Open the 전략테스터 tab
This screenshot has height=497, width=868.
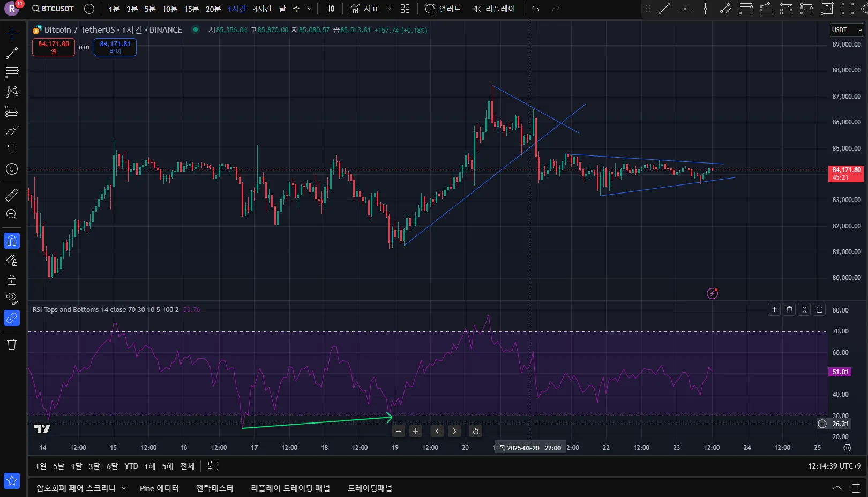click(215, 488)
